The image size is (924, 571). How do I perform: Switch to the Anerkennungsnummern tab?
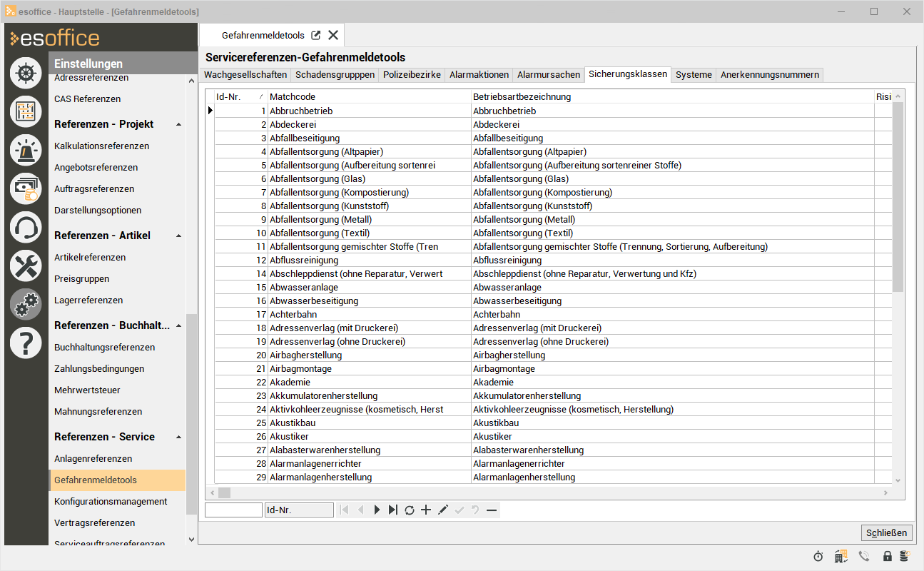click(770, 74)
